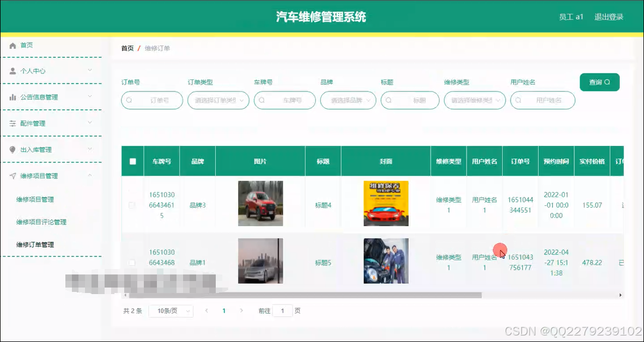The image size is (644, 342).
Task: Click the 首页 home icon in sidebar
Action: pyautogui.click(x=13, y=45)
